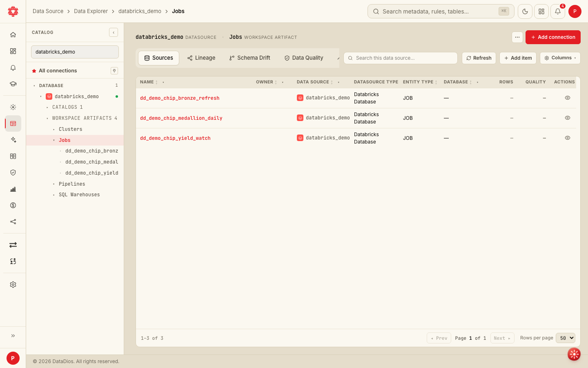Select All connections in catalog panel

point(58,71)
